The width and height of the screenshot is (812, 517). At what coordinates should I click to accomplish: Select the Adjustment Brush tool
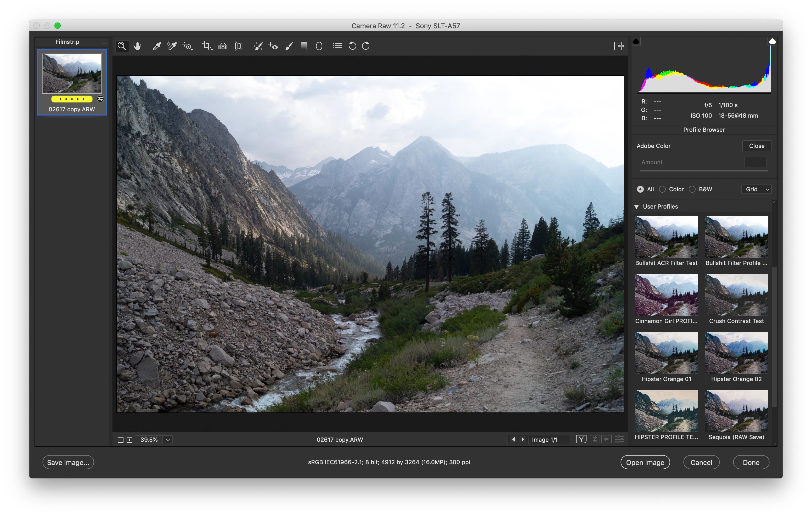point(289,46)
